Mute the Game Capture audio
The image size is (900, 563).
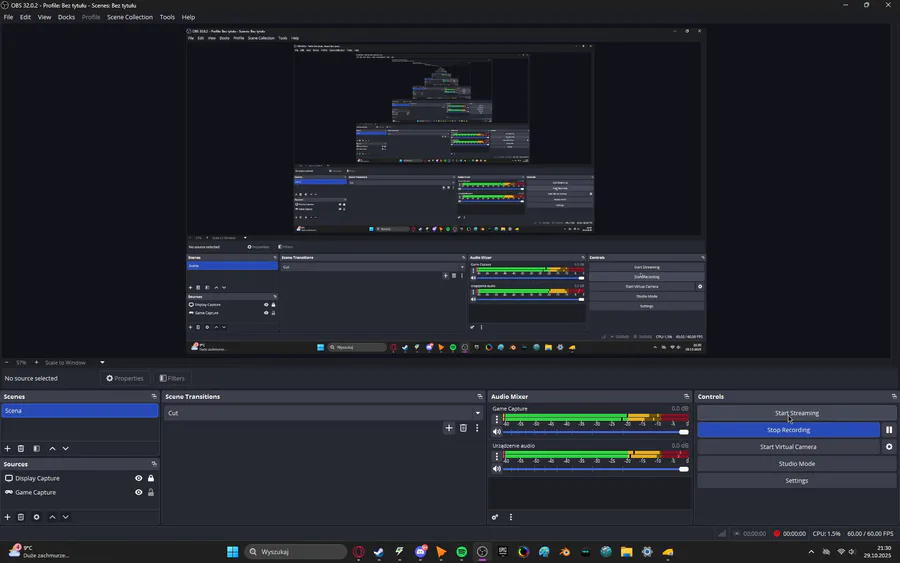pyautogui.click(x=497, y=432)
